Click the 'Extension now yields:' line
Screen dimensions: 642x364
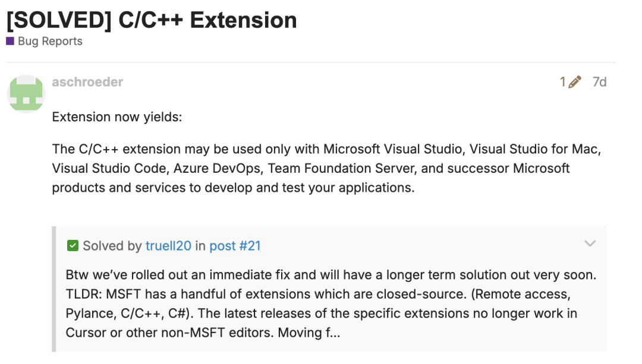pyautogui.click(x=117, y=117)
